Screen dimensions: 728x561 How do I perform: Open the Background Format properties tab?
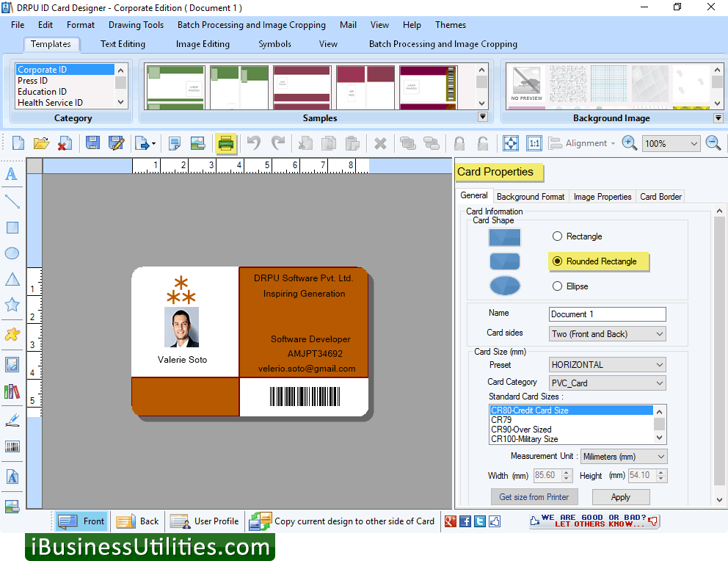pyautogui.click(x=531, y=197)
